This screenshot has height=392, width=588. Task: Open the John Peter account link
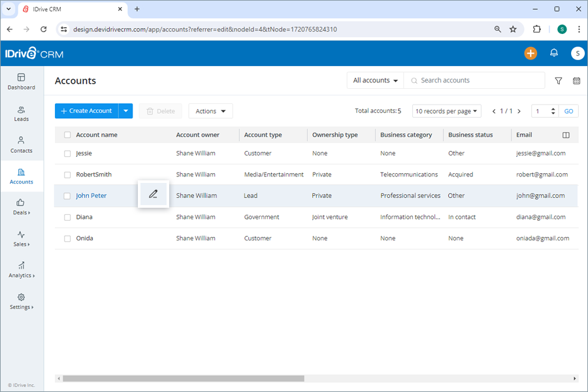[91, 195]
